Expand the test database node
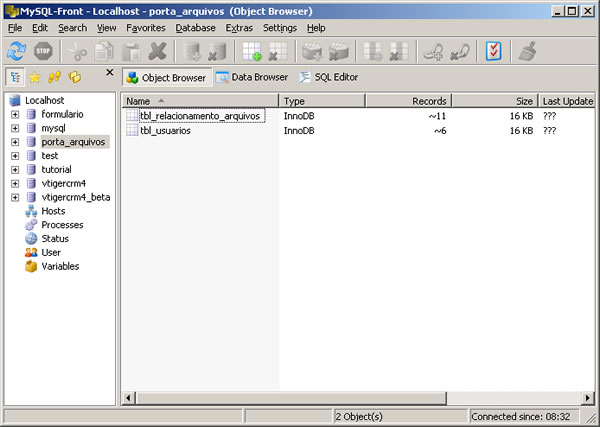The height and width of the screenshot is (427, 600). (15, 156)
